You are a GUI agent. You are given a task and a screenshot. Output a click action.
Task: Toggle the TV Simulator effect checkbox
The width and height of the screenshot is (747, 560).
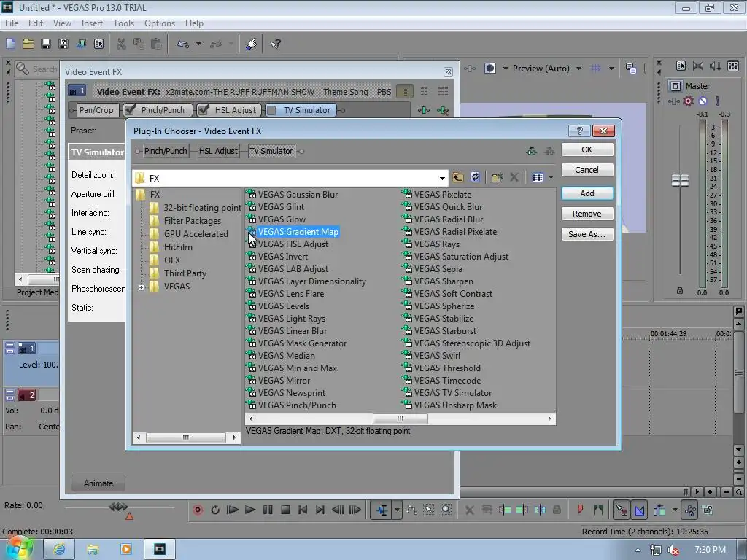click(x=271, y=111)
